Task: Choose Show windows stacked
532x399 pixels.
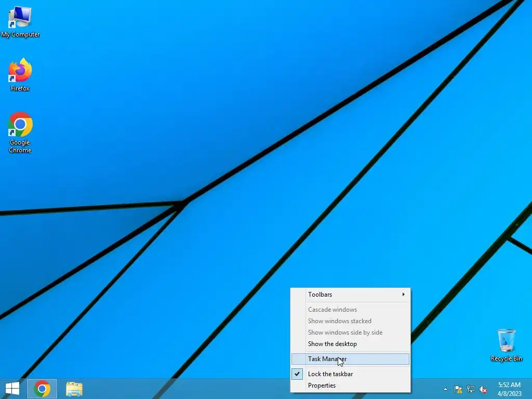Action: click(x=350, y=321)
